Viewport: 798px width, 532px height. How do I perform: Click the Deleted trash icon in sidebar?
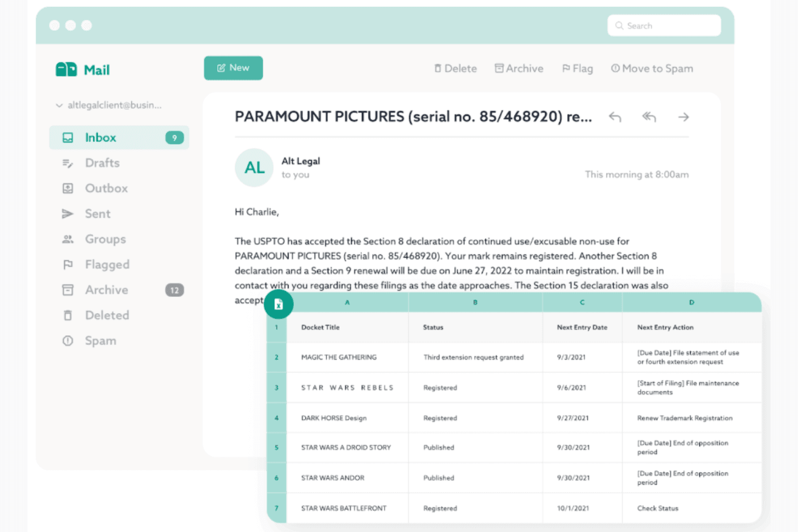(68, 315)
